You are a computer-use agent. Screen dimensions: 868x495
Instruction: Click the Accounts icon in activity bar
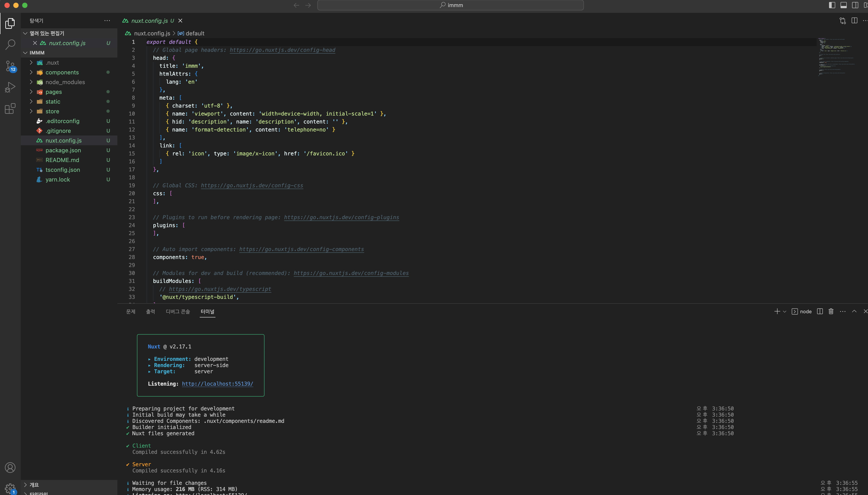tap(10, 468)
